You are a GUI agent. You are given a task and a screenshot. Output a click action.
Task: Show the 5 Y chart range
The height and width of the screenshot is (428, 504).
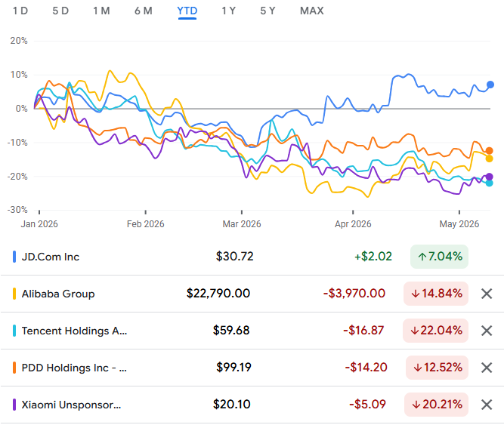click(267, 11)
